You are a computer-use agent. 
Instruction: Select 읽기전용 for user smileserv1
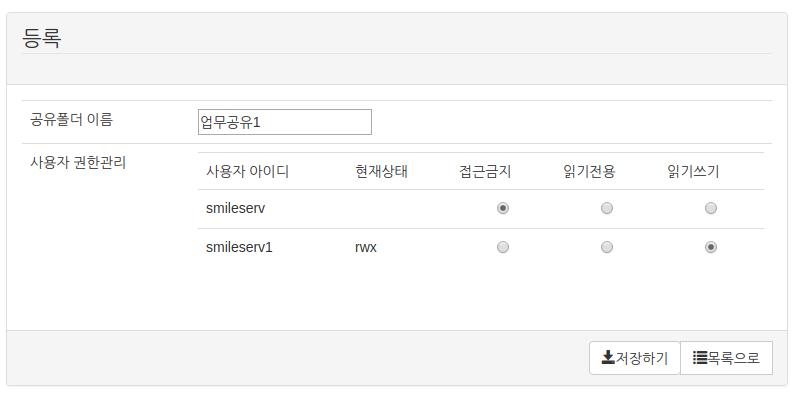pos(606,247)
